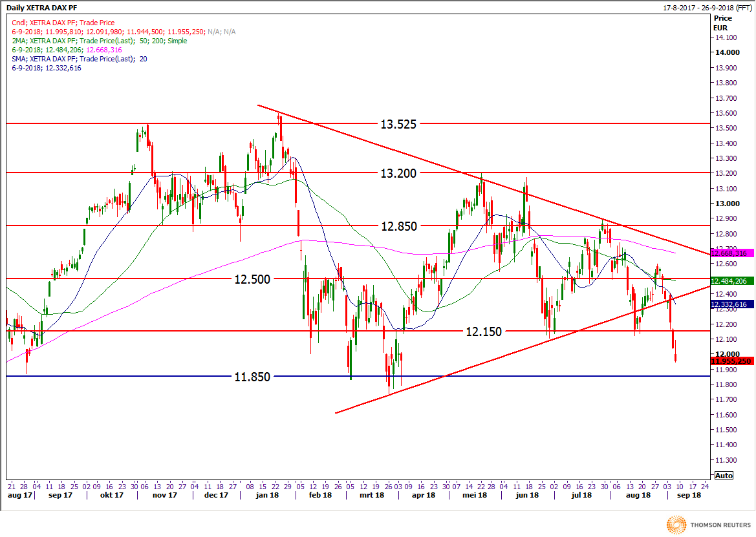
Task: Select the 12.500 level label
Action: pyautogui.click(x=252, y=279)
